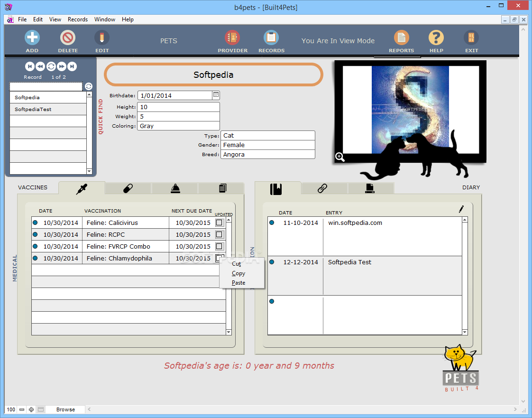Toggle Updated checkbox for Feline: FVRCP Combo
Image resolution: width=532 pixels, height=418 pixels.
pos(219,246)
